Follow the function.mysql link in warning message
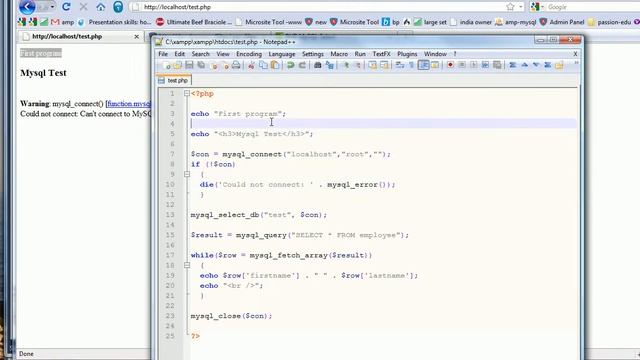 pos(129,104)
